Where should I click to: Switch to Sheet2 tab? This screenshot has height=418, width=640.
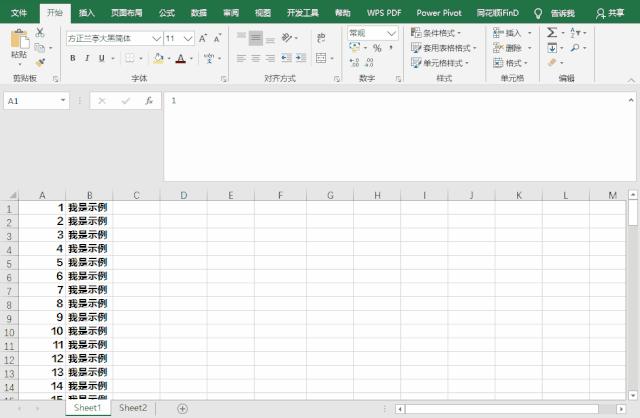pyautogui.click(x=133, y=408)
